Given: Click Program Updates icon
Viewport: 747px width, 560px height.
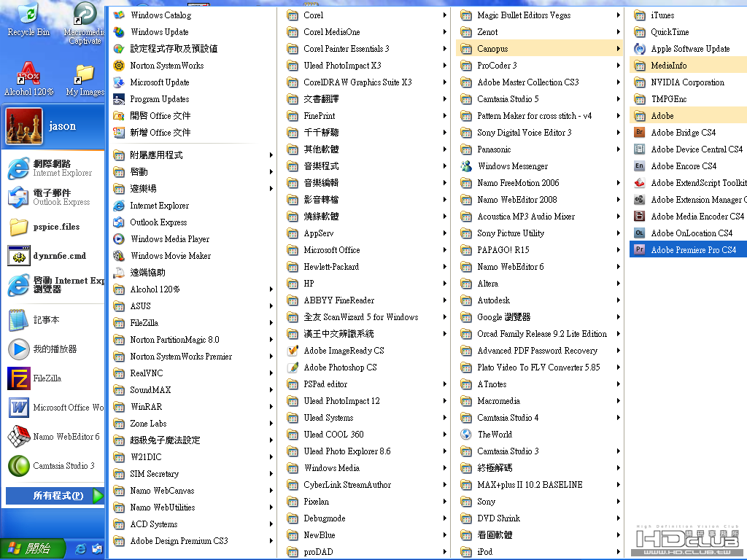Looking at the screenshot, I should pos(119,99).
